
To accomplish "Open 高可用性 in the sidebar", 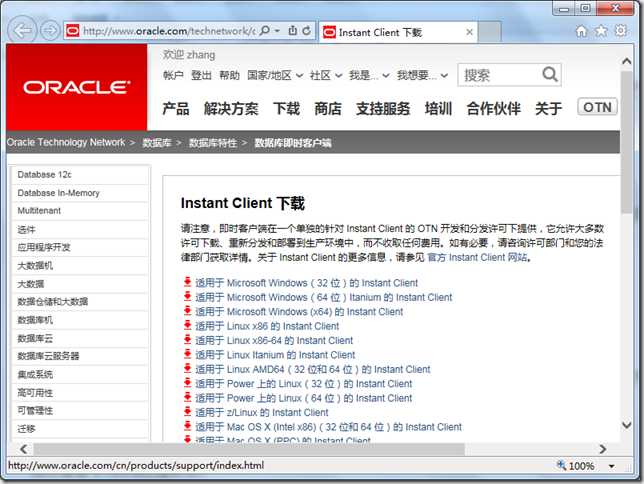I will 80,393.
